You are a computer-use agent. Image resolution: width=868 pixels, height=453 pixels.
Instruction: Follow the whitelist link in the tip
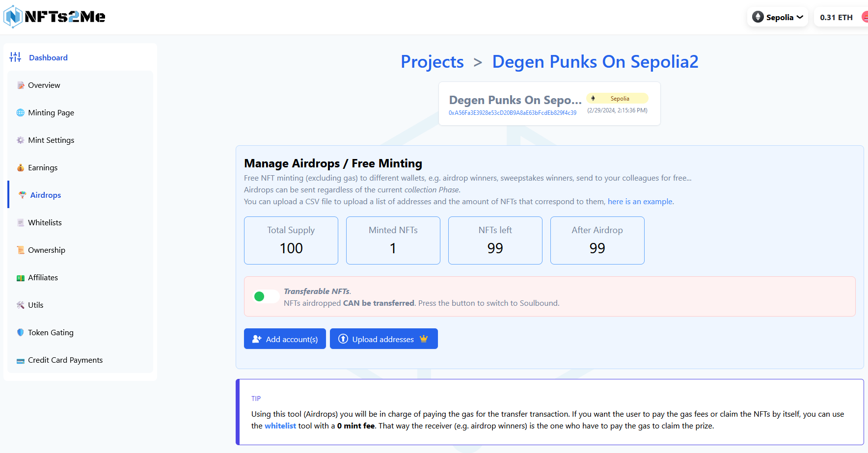pos(280,426)
